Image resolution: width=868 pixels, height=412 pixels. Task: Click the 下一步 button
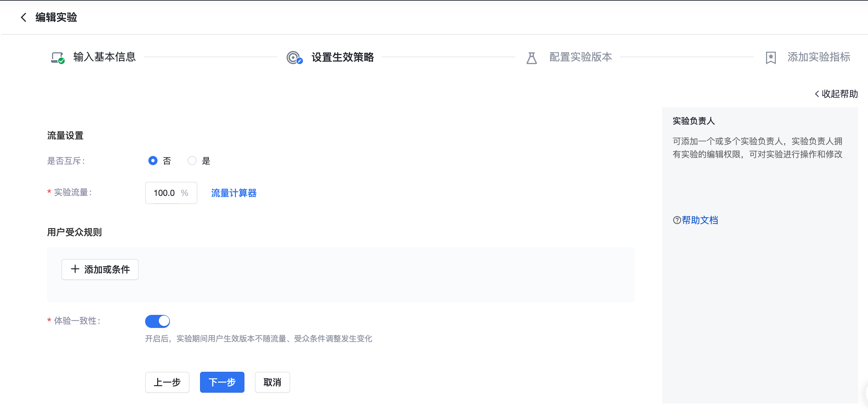(x=222, y=382)
